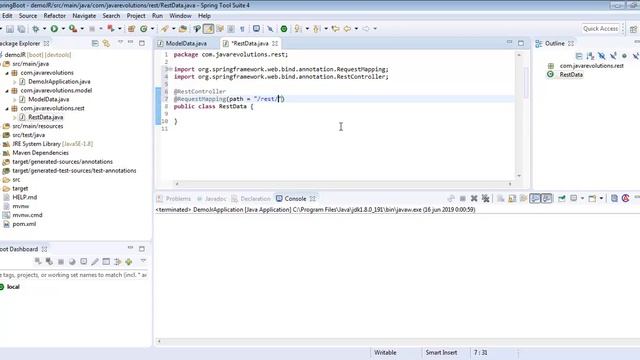Viewport: 640px width, 360px height.
Task: Select com.javarevolutions.rest in Outline view
Action: pyautogui.click(x=591, y=66)
